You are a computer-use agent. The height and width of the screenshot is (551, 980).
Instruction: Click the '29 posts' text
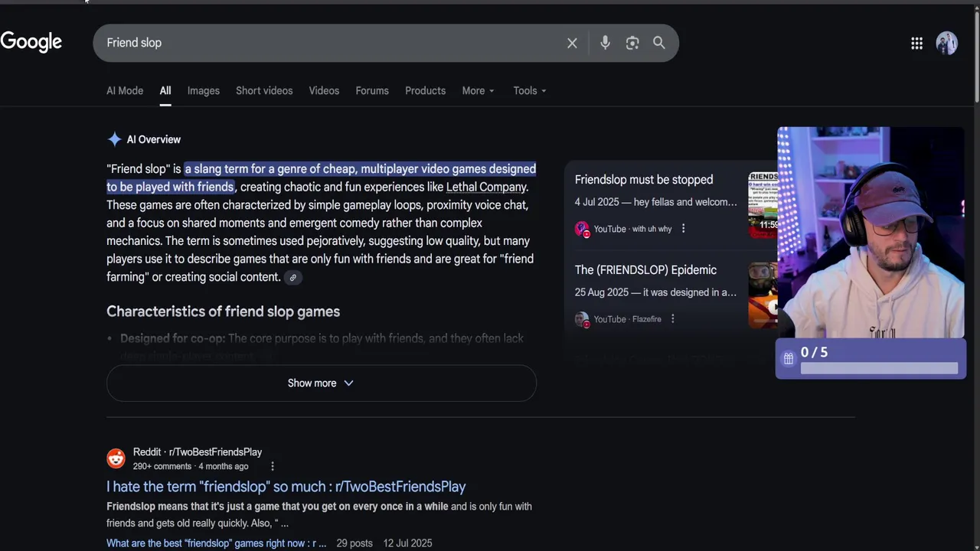click(x=354, y=543)
